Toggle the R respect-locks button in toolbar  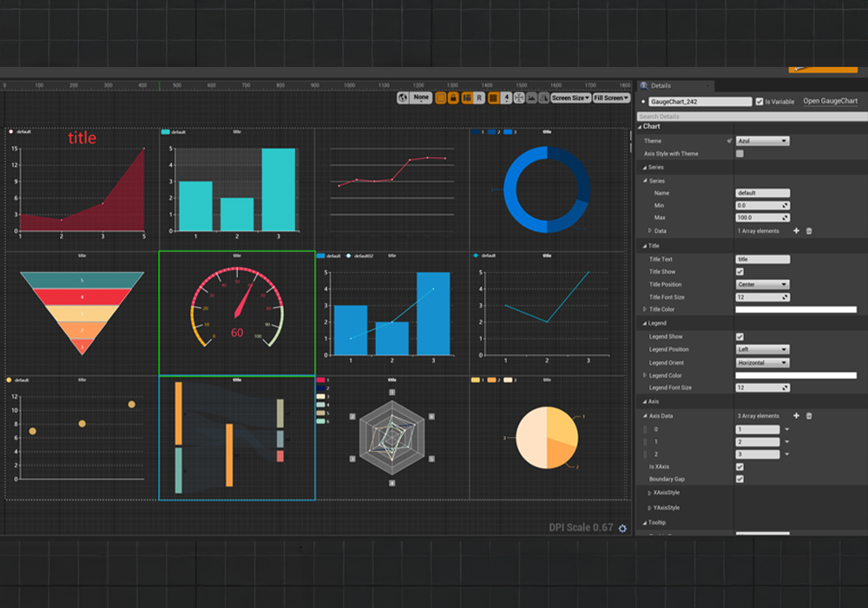(479, 98)
